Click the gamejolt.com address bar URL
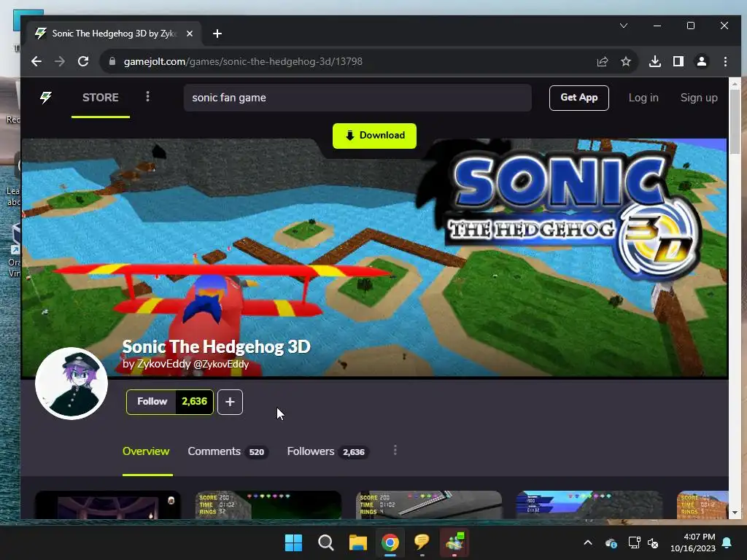Screen dimensions: 747x560 point(243,61)
